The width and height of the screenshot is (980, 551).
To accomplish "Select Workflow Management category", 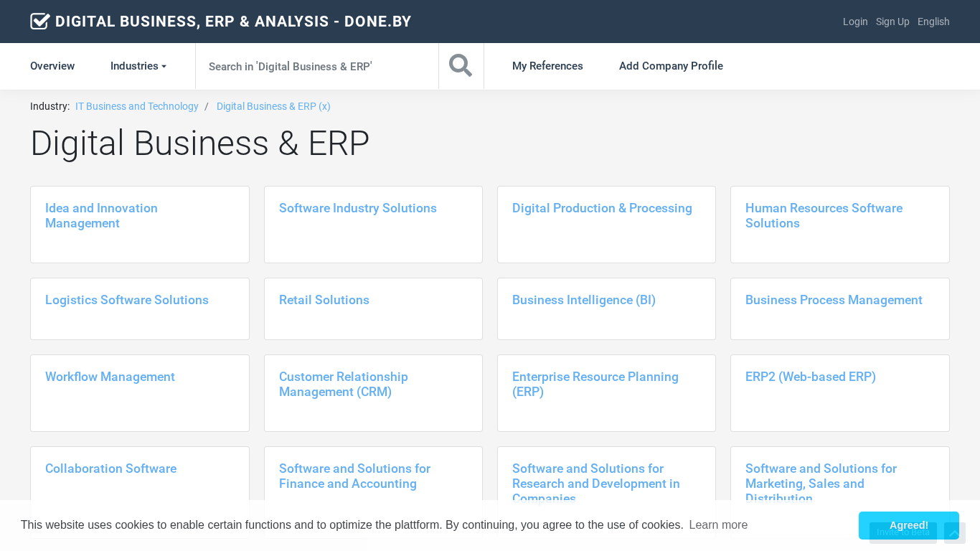I will coord(110,377).
